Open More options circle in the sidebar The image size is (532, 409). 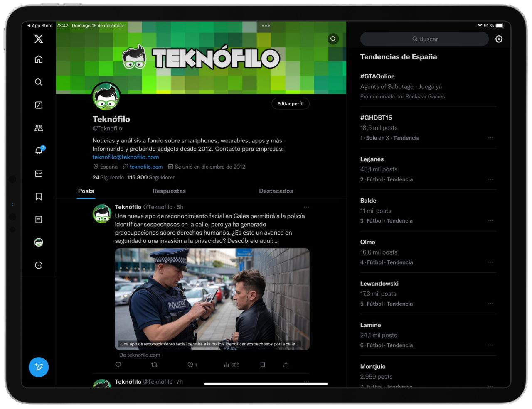tap(39, 265)
